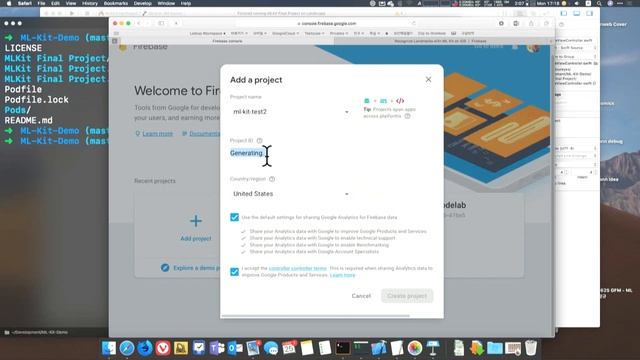Image resolution: width=640 pixels, height=360 pixels.
Task: Open Finder from the Dock
Action: 109,348
